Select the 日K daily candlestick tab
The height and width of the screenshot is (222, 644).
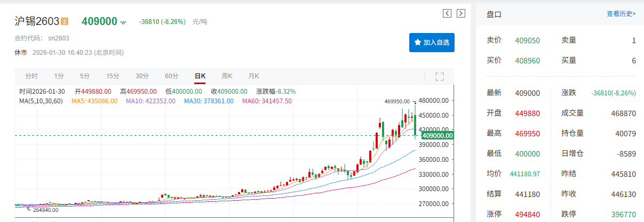pos(200,76)
